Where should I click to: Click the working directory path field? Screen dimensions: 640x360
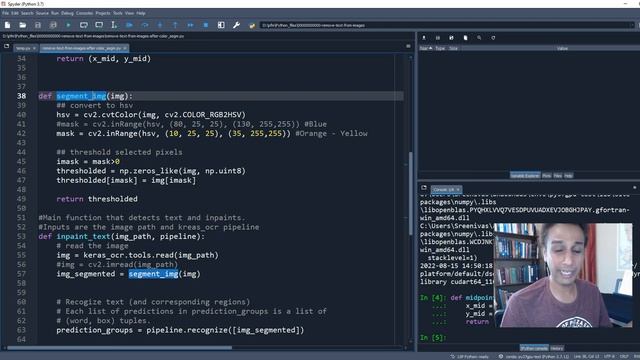tap(446, 25)
